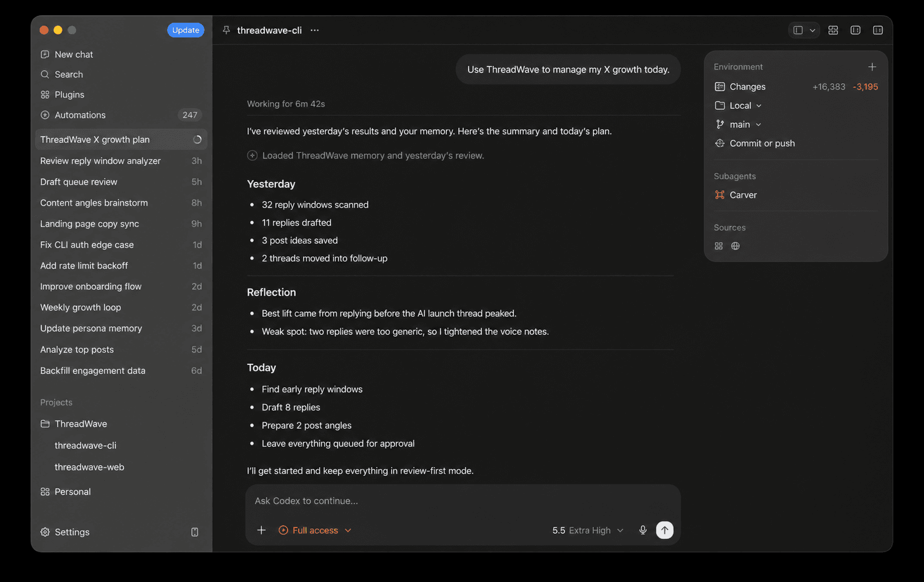Click the plugins grid icon under Sources
924x582 pixels.
click(719, 246)
